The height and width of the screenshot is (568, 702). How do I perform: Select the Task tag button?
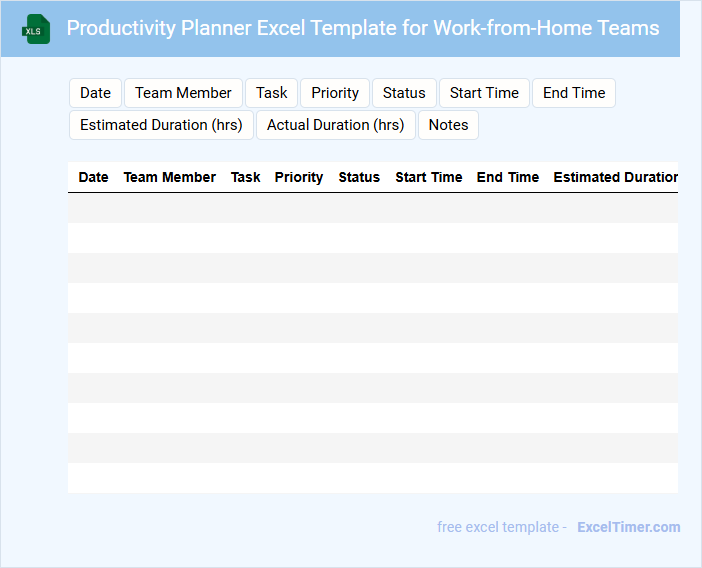pyautogui.click(x=271, y=93)
